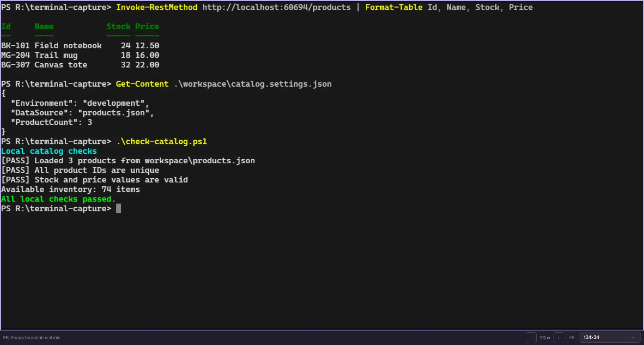Image resolution: width=644 pixels, height=345 pixels.
Task: Click the terminal cursor at the last prompt
Action: (118, 209)
